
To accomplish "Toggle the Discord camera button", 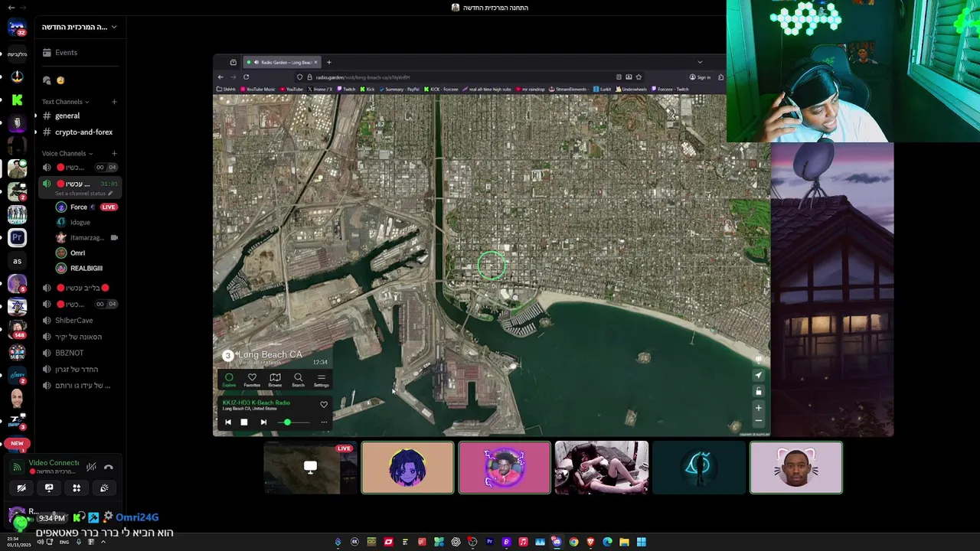I will (21, 488).
